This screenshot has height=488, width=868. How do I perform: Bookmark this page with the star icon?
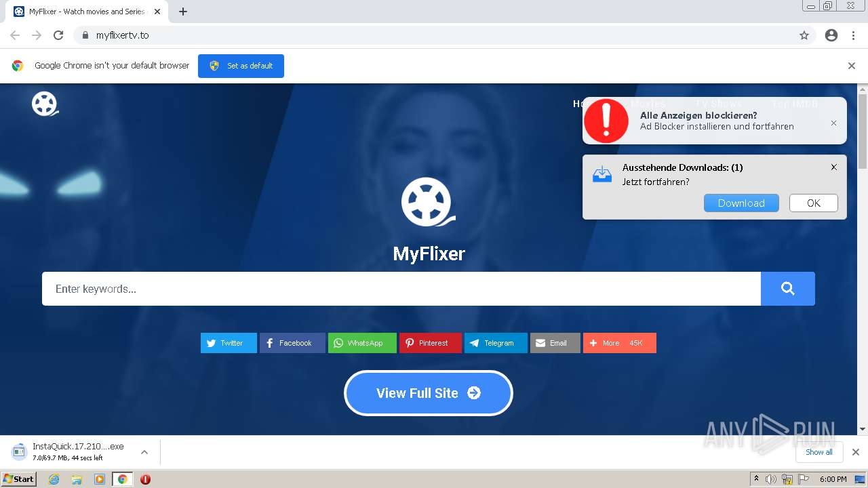click(x=804, y=35)
